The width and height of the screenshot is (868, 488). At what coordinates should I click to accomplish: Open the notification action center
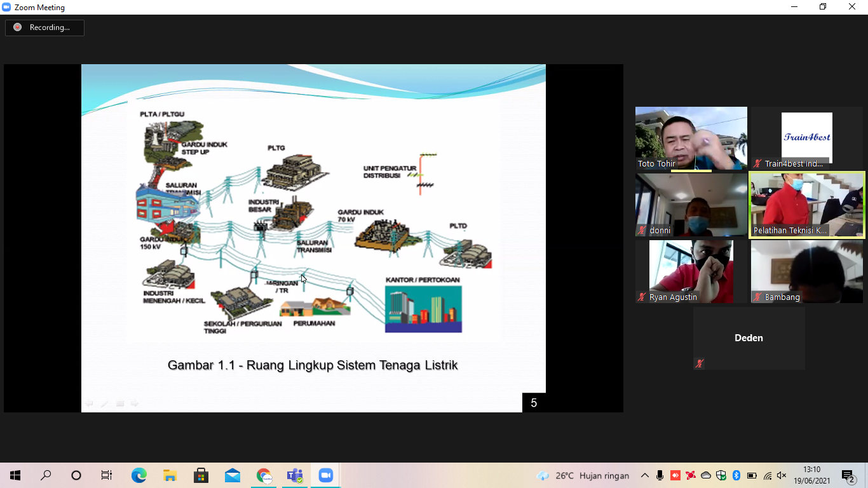(848, 475)
